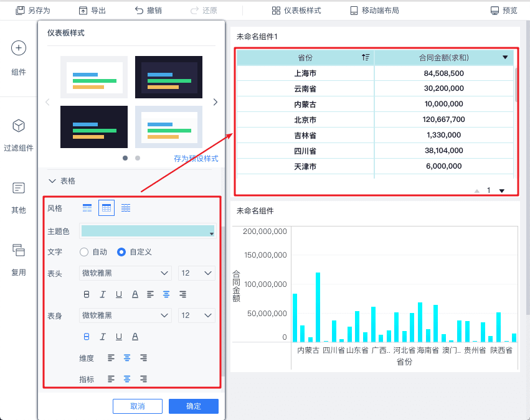This screenshot has width=530, height=420.
Task: Open the 表身 font family dropdown
Action: [x=125, y=315]
